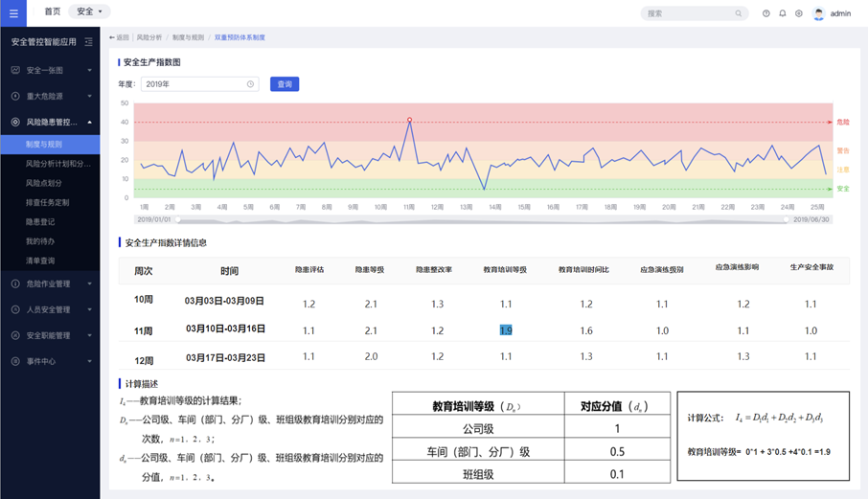Click the admin username label
The height and width of the screenshot is (499, 868).
point(840,13)
